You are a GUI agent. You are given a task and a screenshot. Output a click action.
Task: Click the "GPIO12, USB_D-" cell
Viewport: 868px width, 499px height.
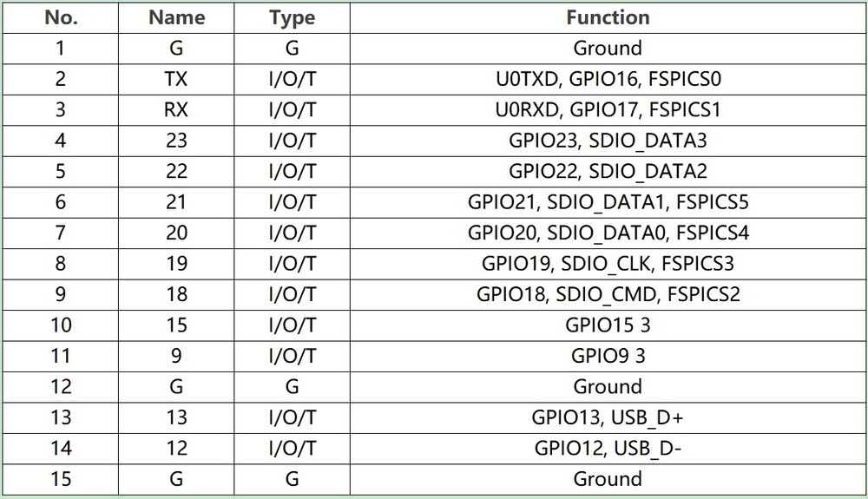(x=608, y=449)
